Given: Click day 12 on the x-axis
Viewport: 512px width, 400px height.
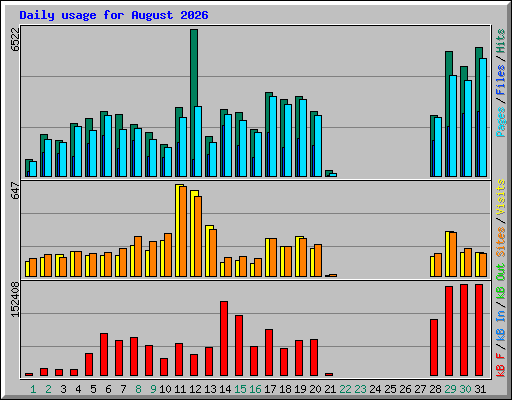Looking at the screenshot, I should (x=195, y=389).
